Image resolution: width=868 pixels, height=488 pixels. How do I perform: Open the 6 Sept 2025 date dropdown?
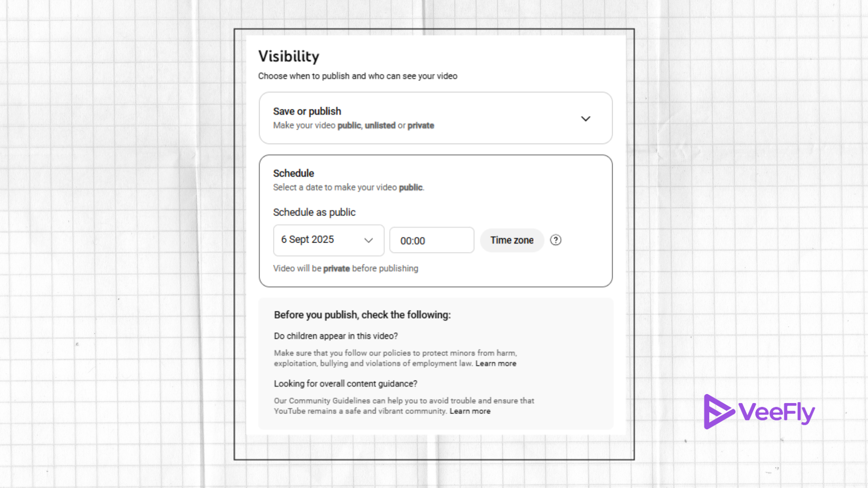coord(328,240)
